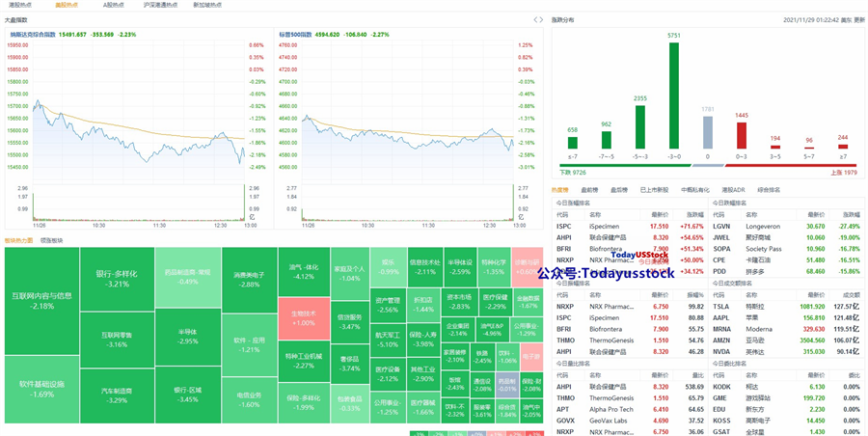This screenshot has width=868, height=436.
Task: Click the 互联网内容与信息 heatmap tile
Action: (x=42, y=301)
